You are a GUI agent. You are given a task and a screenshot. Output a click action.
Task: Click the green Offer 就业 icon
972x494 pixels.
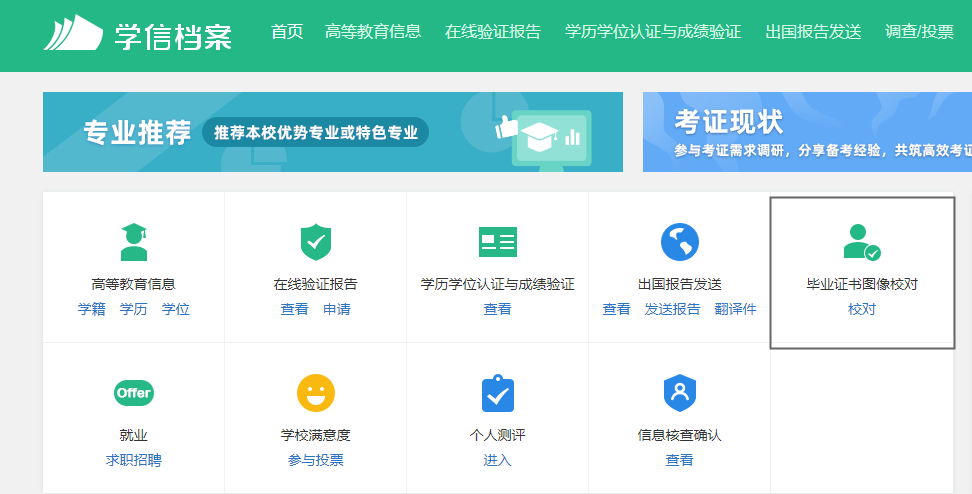click(133, 393)
